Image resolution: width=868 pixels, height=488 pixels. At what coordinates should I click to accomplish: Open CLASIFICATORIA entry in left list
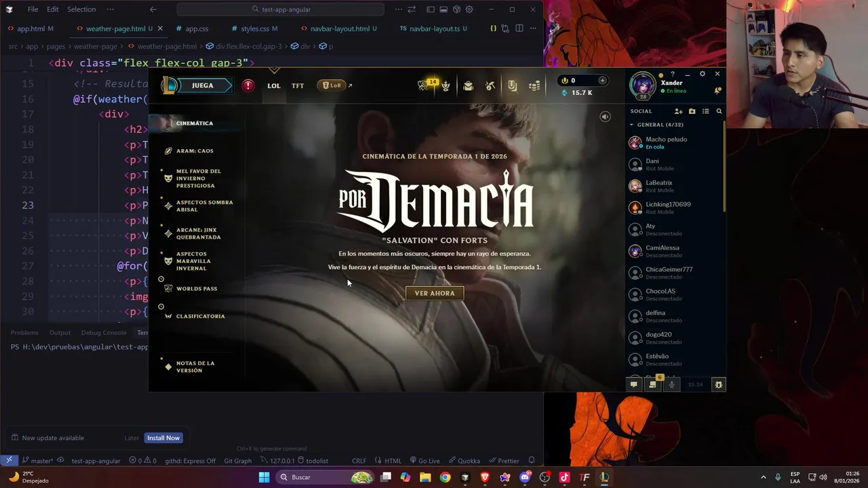click(x=200, y=317)
